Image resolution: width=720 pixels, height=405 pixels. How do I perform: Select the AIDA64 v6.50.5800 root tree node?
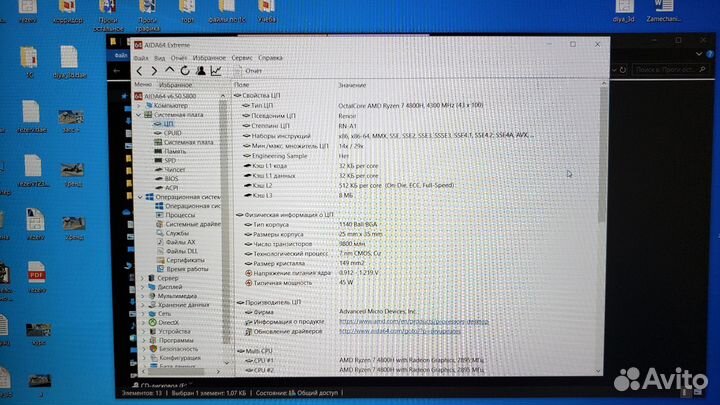pyautogui.click(x=166, y=96)
